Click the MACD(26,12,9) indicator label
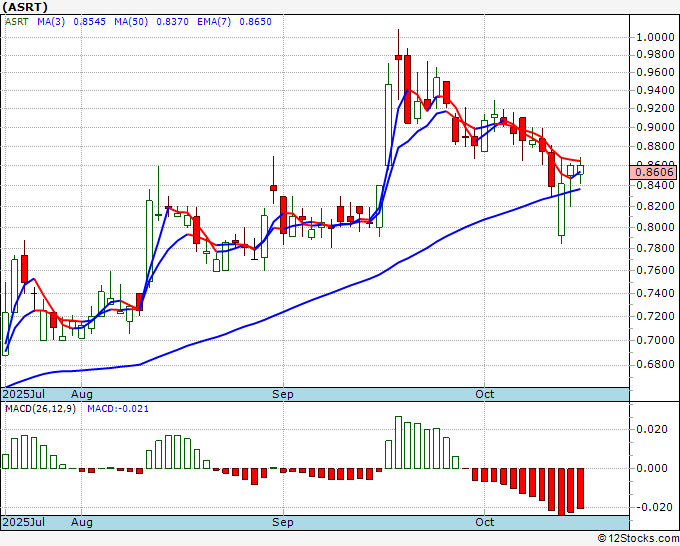680x546 pixels. pos(40,409)
